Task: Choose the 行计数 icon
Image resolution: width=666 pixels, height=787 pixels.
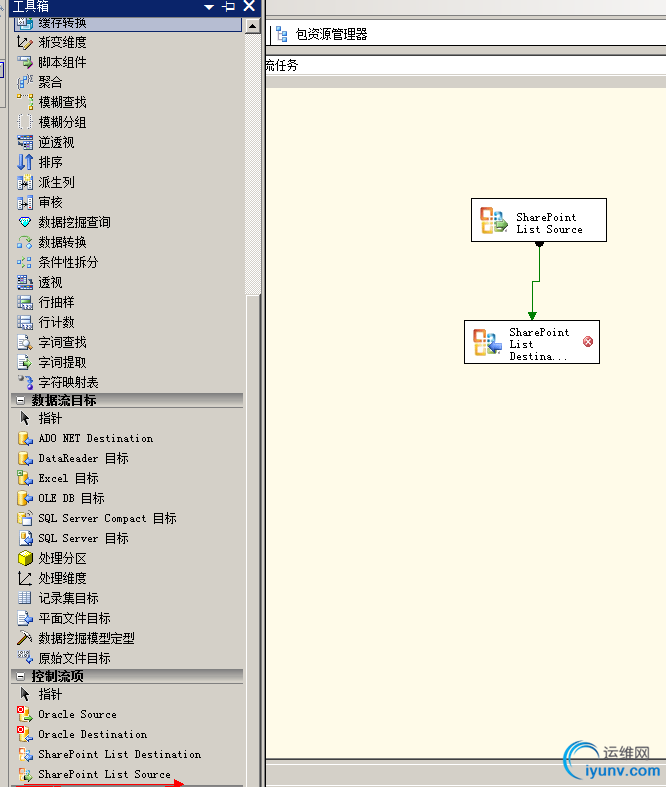Action: pyautogui.click(x=25, y=322)
